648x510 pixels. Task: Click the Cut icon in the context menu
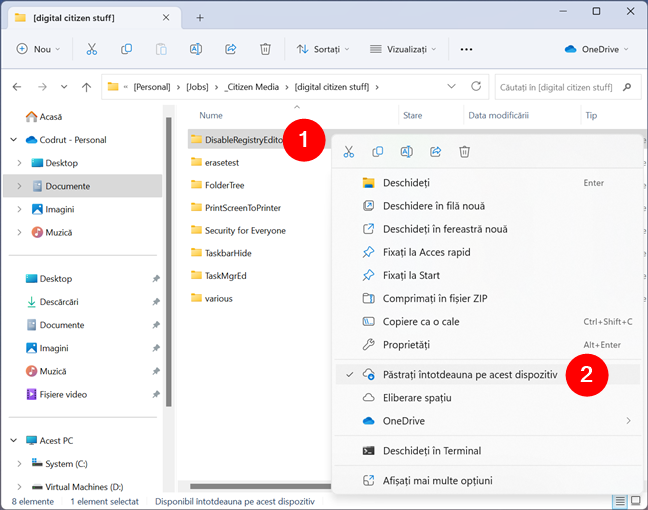point(349,152)
